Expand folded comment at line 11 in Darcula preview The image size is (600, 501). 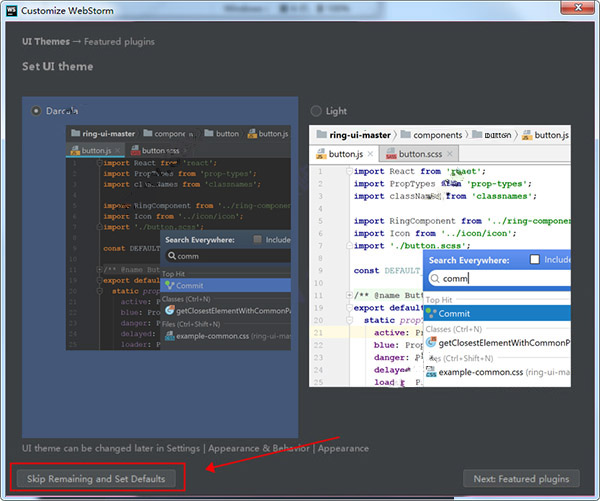point(97,270)
